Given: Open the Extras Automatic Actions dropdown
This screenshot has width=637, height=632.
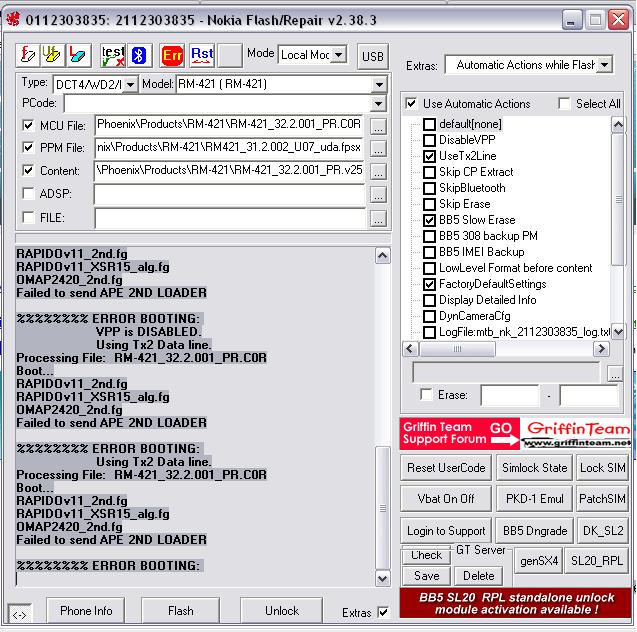Looking at the screenshot, I should click(x=604, y=65).
